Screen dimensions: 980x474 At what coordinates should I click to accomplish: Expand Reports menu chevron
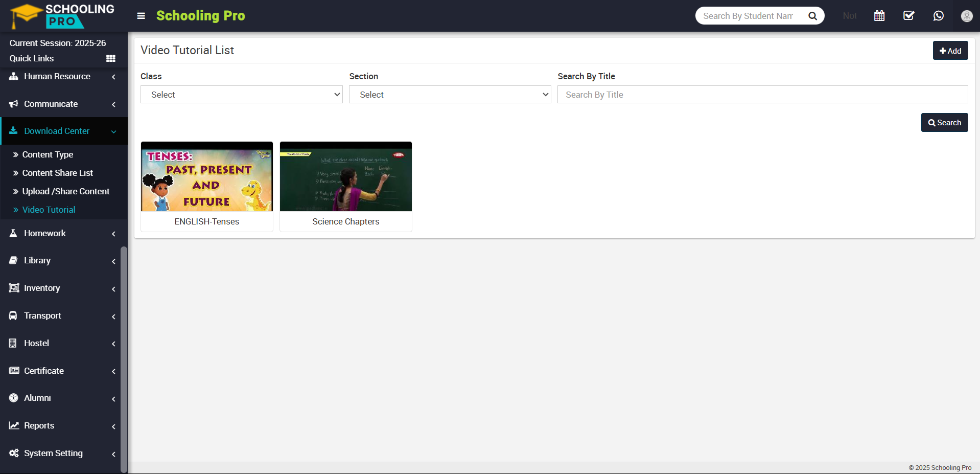tap(113, 426)
